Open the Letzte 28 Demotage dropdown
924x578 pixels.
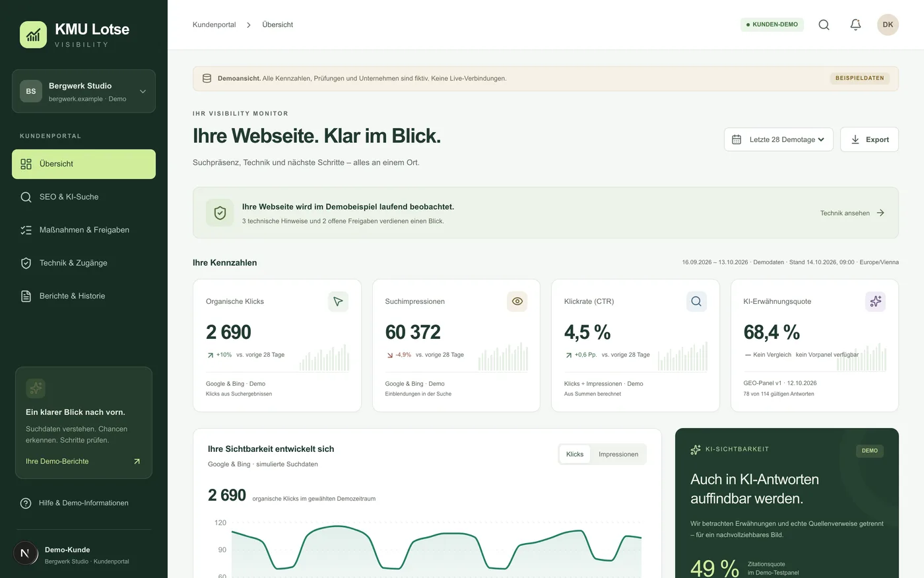779,139
